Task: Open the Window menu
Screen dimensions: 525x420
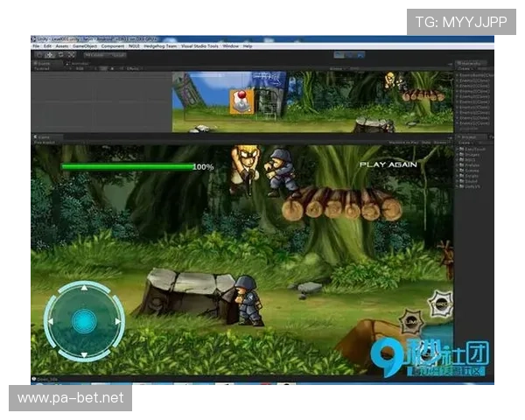Action: coord(231,46)
